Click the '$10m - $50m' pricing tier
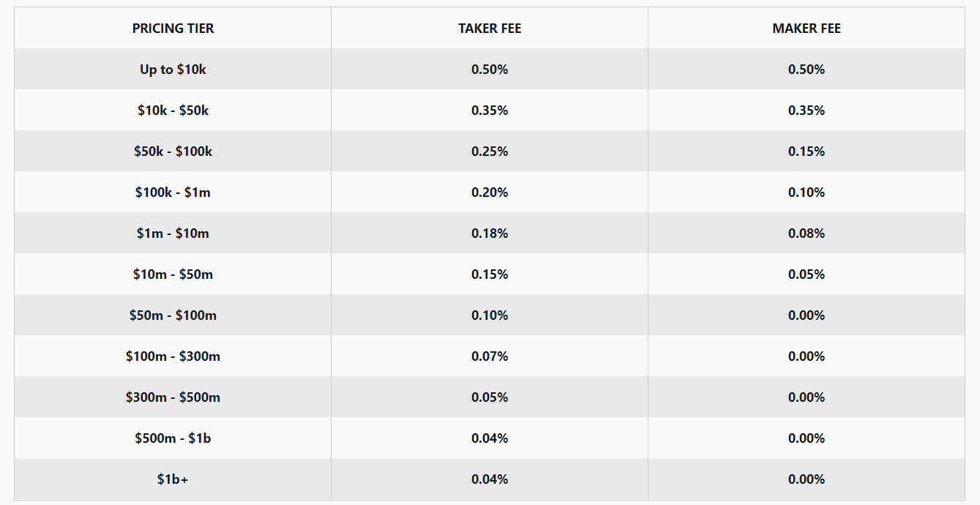The height and width of the screenshot is (505, 980). (x=173, y=274)
